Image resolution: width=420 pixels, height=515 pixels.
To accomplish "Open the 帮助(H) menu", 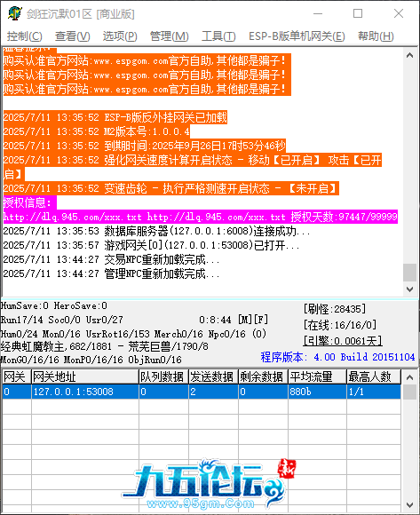I will 376,36.
